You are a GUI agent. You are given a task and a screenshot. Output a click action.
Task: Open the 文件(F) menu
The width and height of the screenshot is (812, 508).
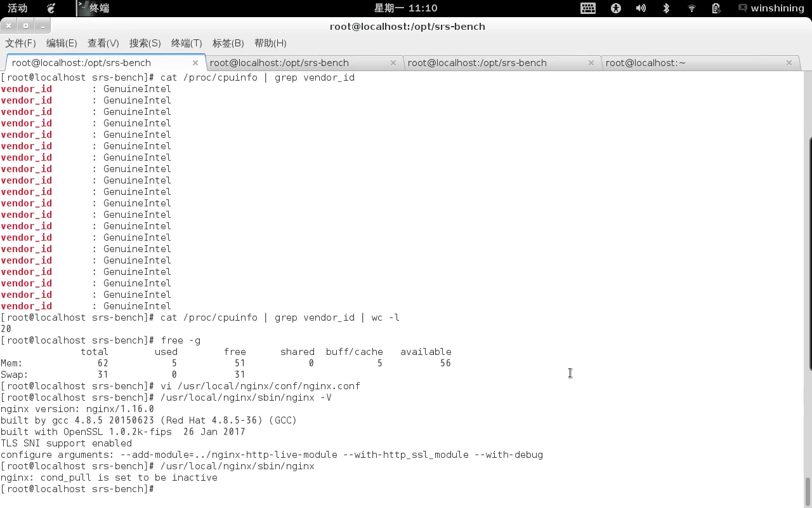pos(20,43)
